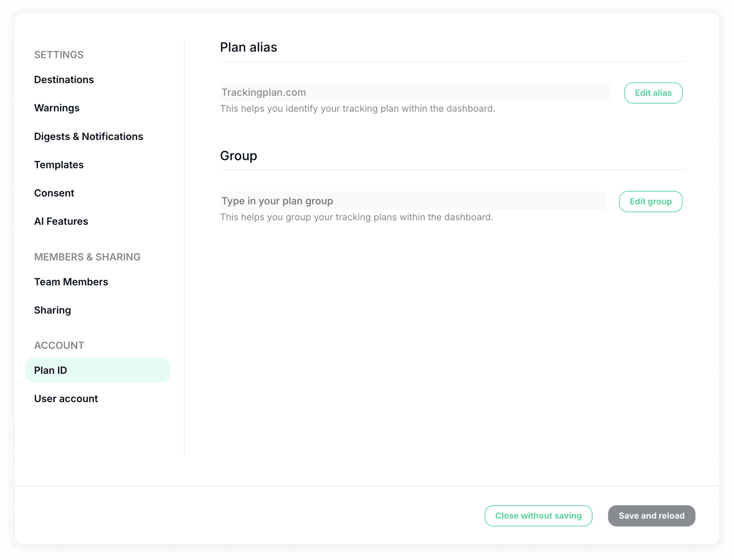Select Digests & Notifications in sidebar
The width and height of the screenshot is (734, 560).
tap(89, 136)
